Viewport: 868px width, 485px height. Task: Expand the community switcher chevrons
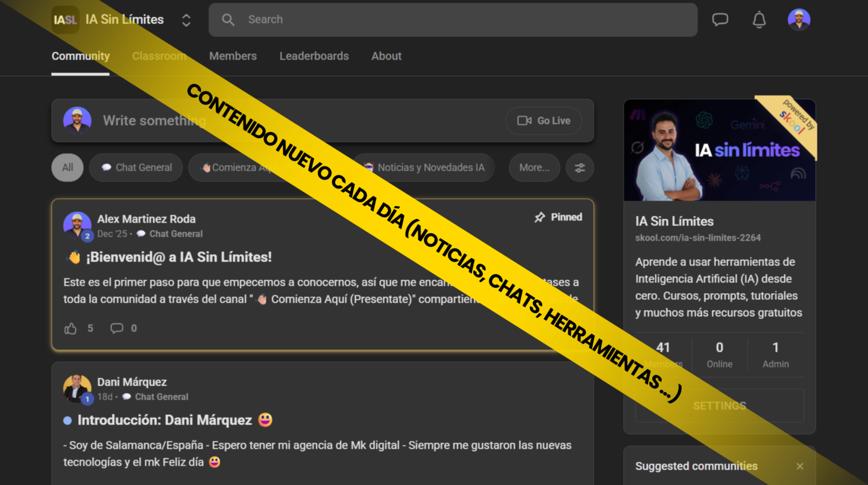186,21
